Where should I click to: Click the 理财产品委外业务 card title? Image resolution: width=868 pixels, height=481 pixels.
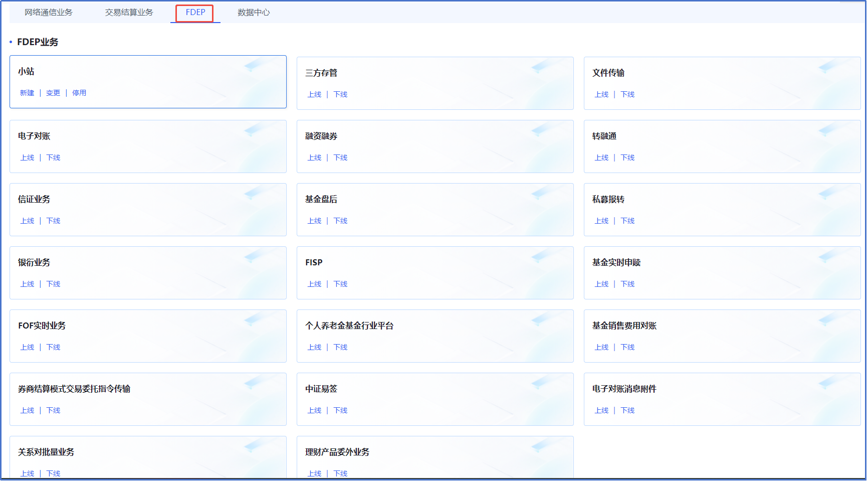pyautogui.click(x=337, y=452)
